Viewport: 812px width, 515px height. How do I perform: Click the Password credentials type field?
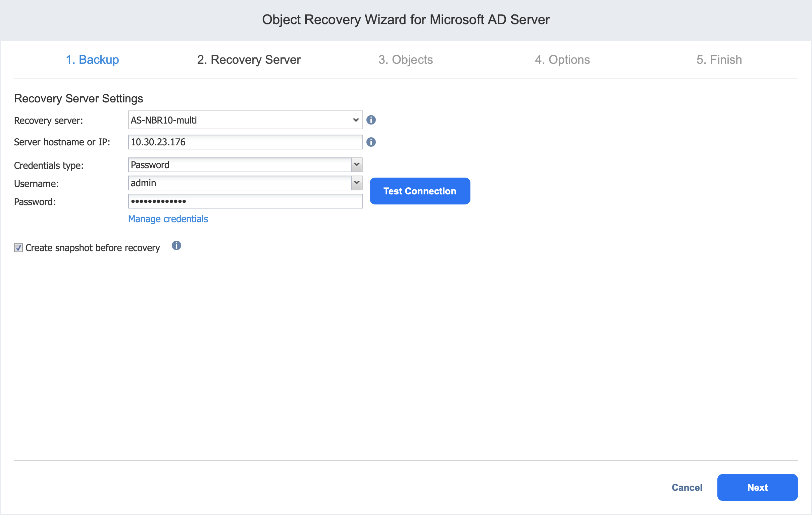point(240,165)
